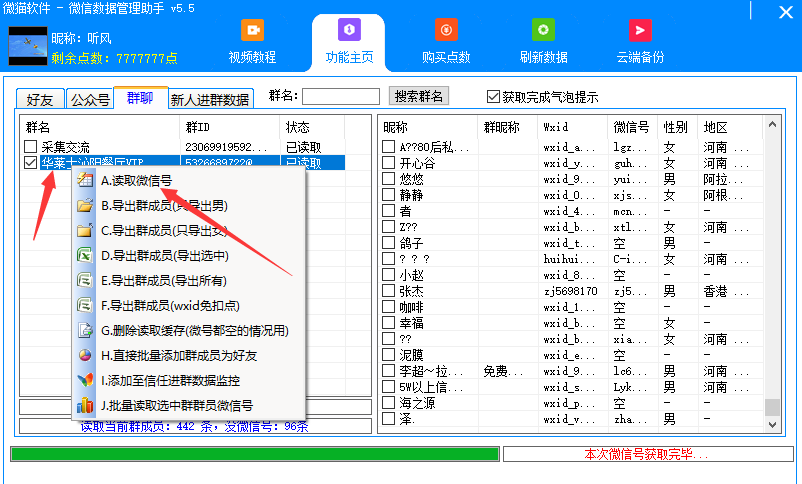Switch to the 新人进群数据 tab
This screenshot has width=802, height=484.
pos(210,99)
